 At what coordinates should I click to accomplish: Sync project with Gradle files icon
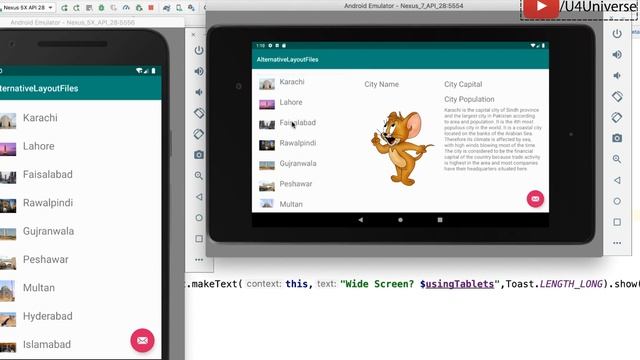(167, 8)
